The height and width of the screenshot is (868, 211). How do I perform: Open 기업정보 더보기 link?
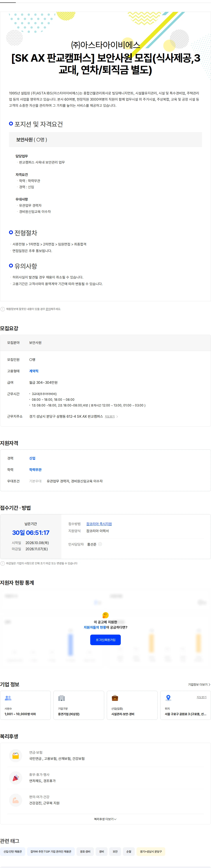coord(199,684)
